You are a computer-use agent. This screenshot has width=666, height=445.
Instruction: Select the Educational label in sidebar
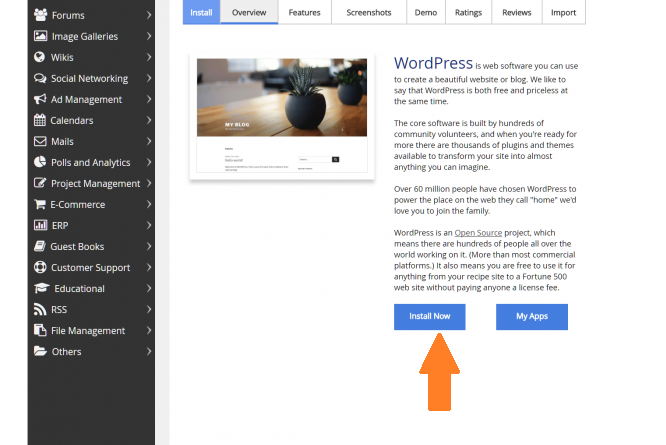pos(79,289)
